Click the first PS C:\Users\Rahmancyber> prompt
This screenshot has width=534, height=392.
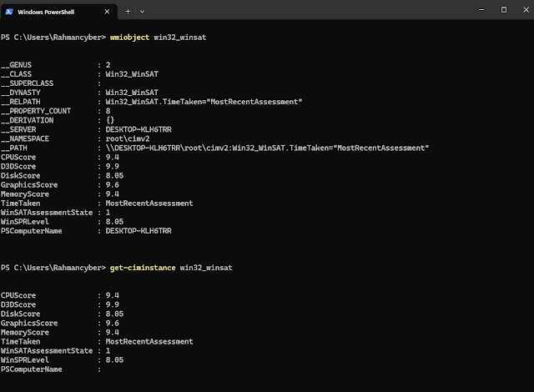pyautogui.click(x=53, y=38)
